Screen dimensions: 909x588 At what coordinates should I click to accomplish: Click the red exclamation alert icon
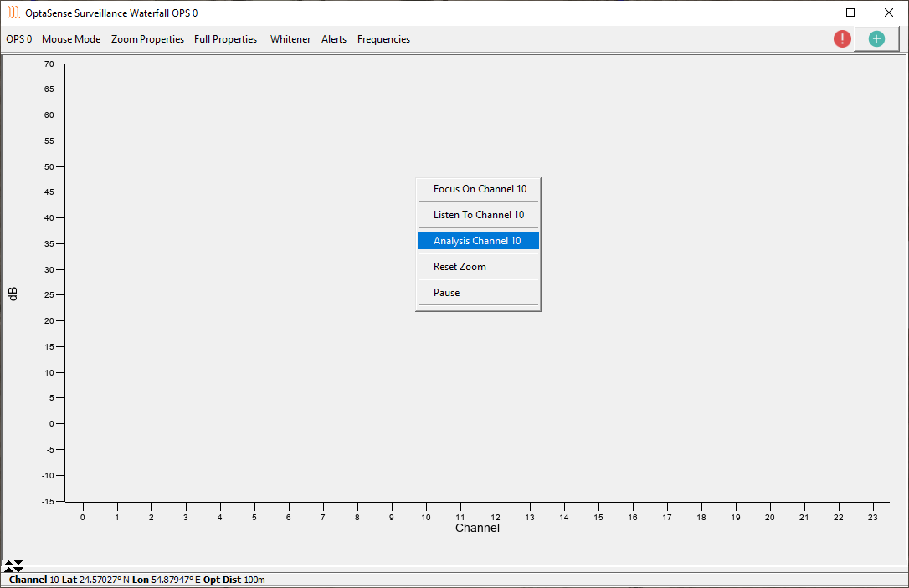[842, 38]
